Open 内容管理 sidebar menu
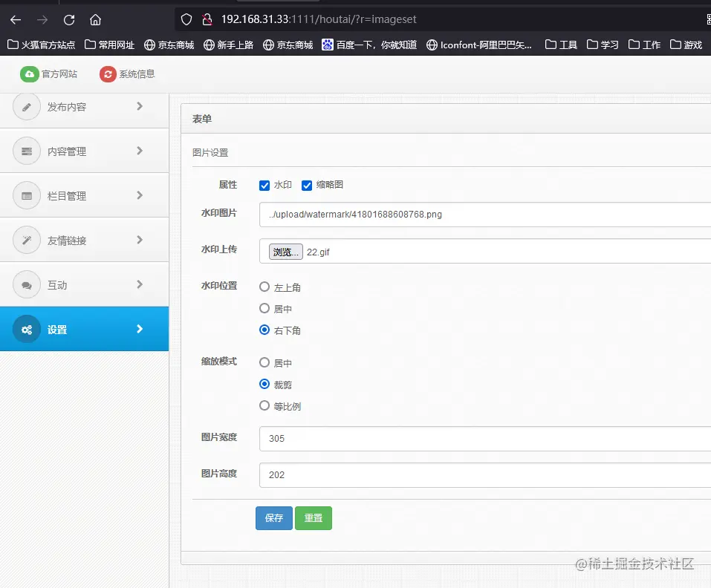 tap(85, 151)
